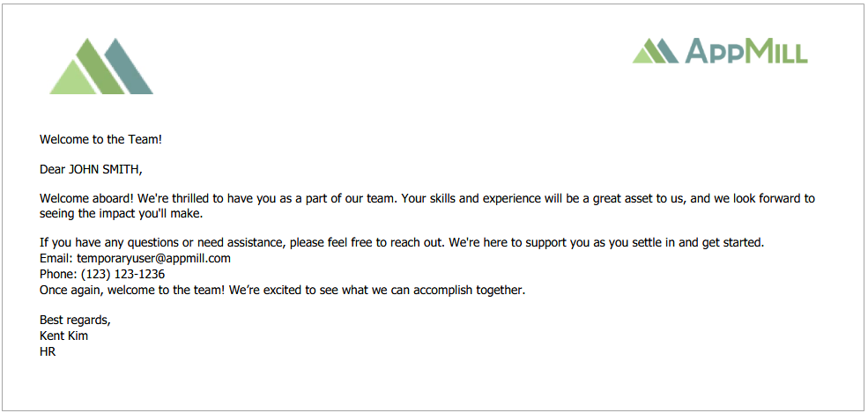Click the large triangular logo at top left
The width and height of the screenshot is (868, 413).
pyautogui.click(x=101, y=66)
